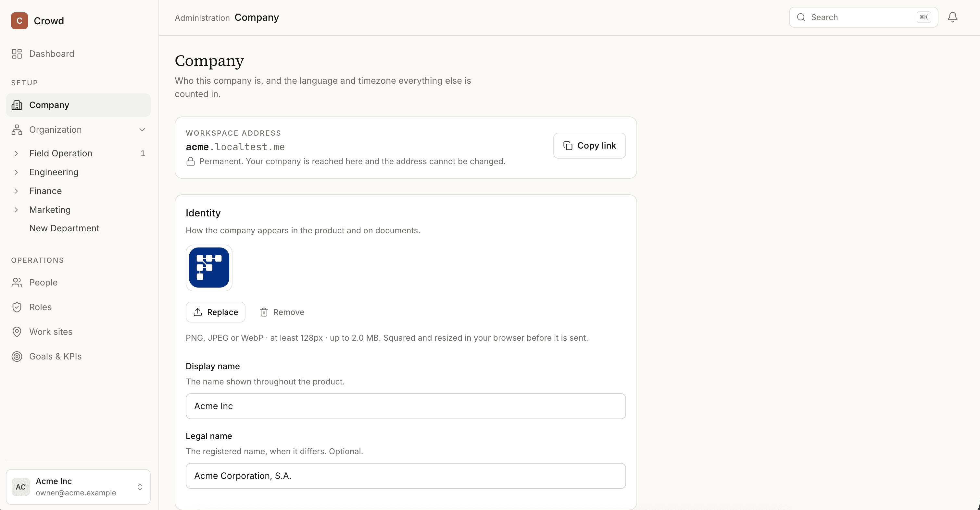The height and width of the screenshot is (510, 980).
Task: Open the People page
Action: (x=78, y=282)
